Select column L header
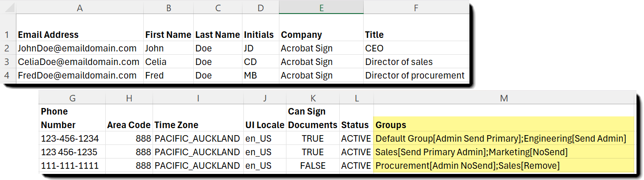The width and height of the screenshot is (644, 180). (x=356, y=98)
